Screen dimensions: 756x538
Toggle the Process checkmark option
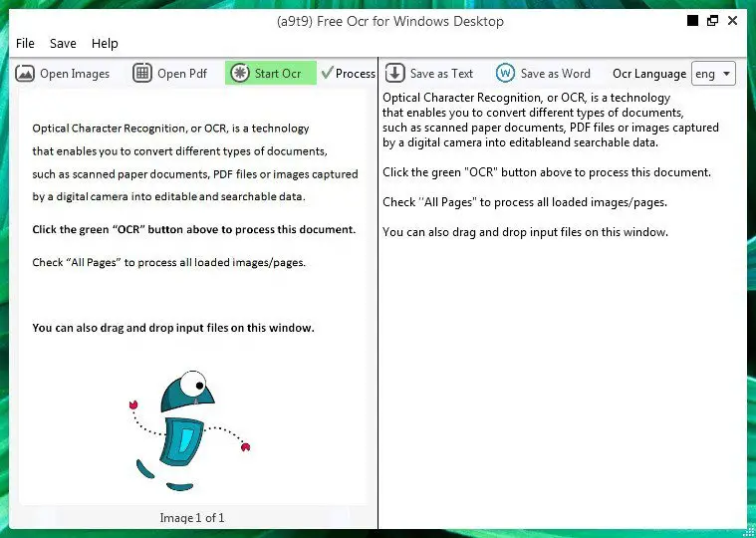(x=348, y=74)
